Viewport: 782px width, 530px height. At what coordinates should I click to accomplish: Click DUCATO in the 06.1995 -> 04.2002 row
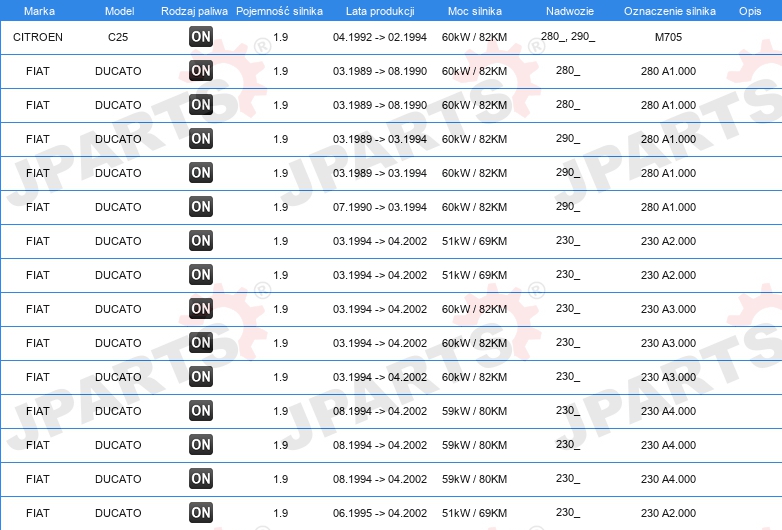pos(118,513)
